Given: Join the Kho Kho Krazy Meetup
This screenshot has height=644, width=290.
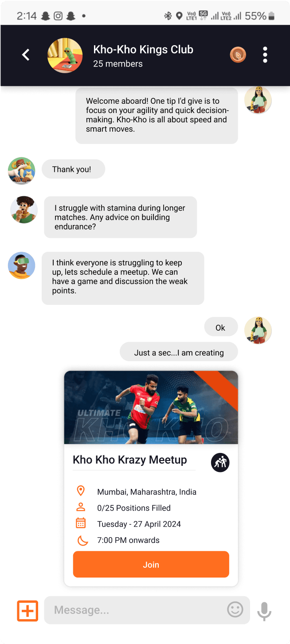Looking at the screenshot, I should pyautogui.click(x=151, y=564).
